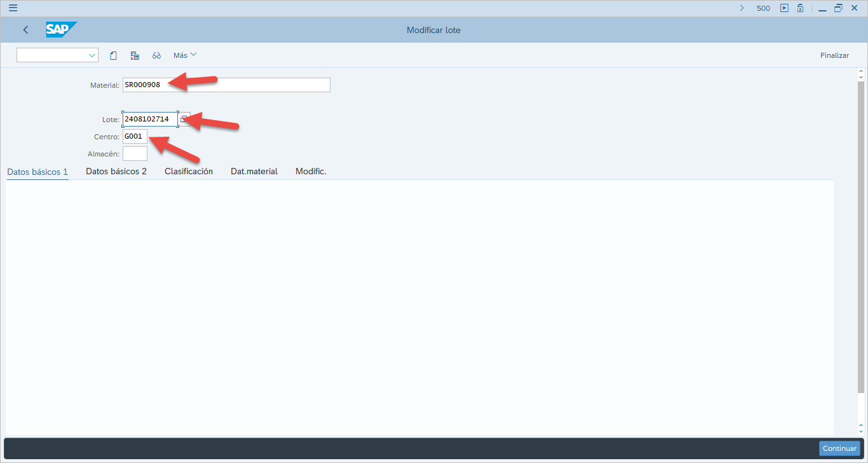Screen dimensions: 868x463
Task: Click the unlock padlock icon in title bar
Action: [x=801, y=8]
